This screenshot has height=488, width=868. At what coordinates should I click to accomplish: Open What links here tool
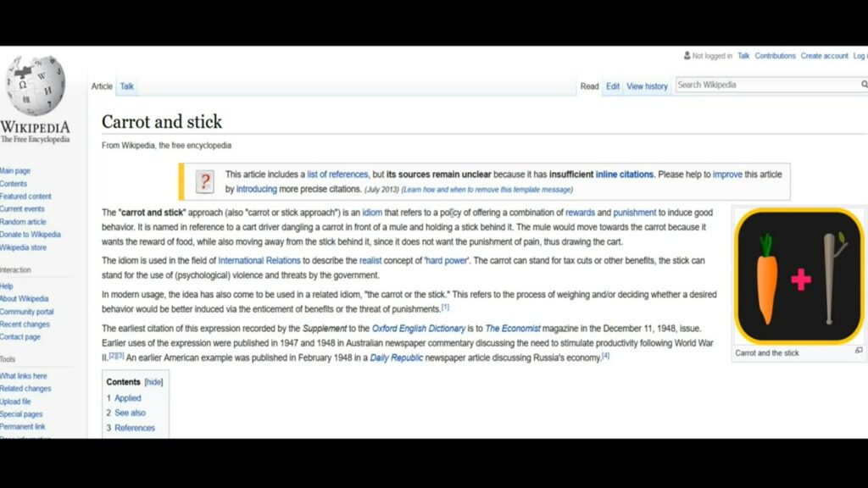[24, 376]
